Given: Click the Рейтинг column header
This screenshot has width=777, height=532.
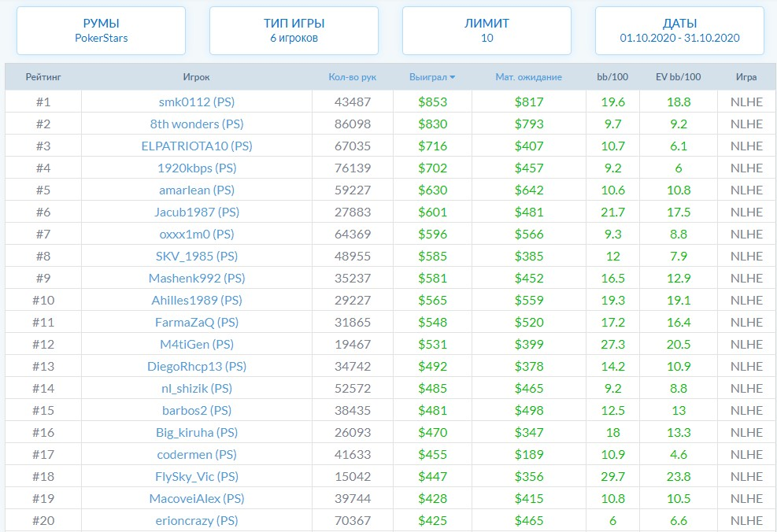Looking at the screenshot, I should [43, 77].
